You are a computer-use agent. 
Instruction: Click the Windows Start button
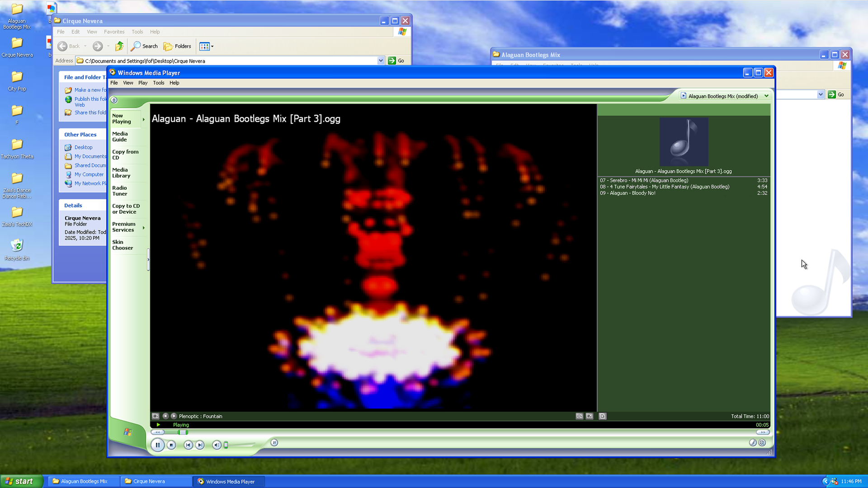pyautogui.click(x=21, y=481)
